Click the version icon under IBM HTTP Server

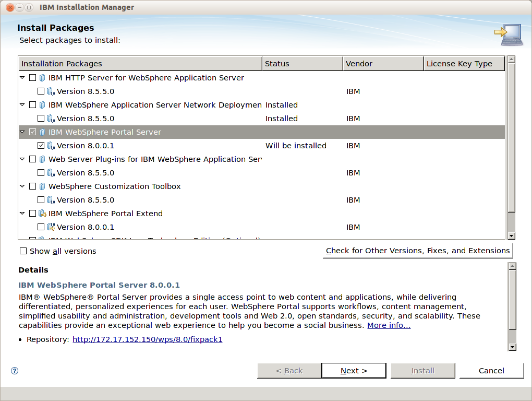tap(51, 91)
